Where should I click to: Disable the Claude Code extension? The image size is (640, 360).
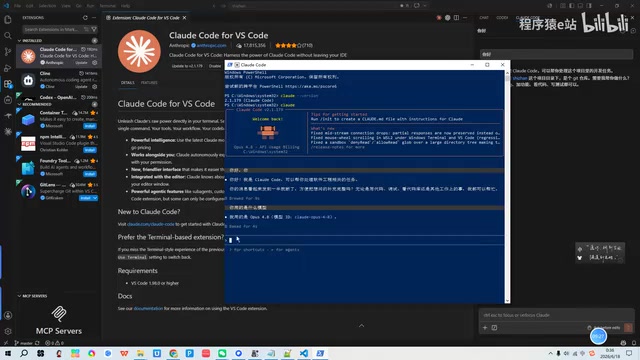pyautogui.click(x=215, y=66)
